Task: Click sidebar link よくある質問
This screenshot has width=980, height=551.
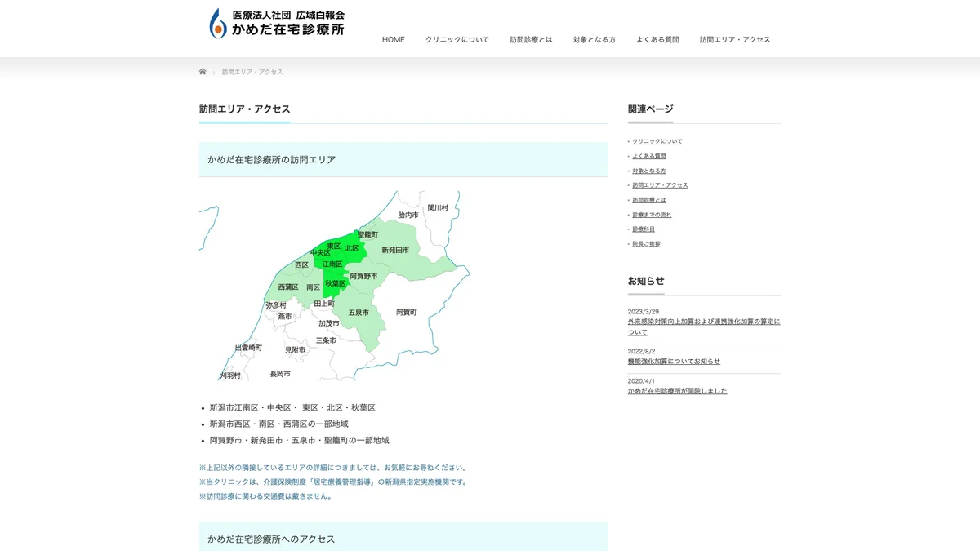Action: click(649, 156)
